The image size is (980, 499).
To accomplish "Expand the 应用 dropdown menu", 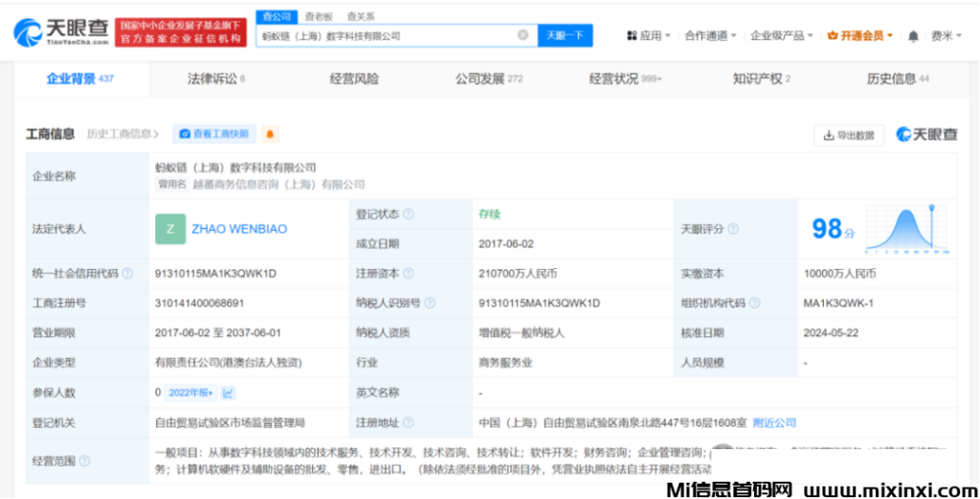I will (649, 35).
